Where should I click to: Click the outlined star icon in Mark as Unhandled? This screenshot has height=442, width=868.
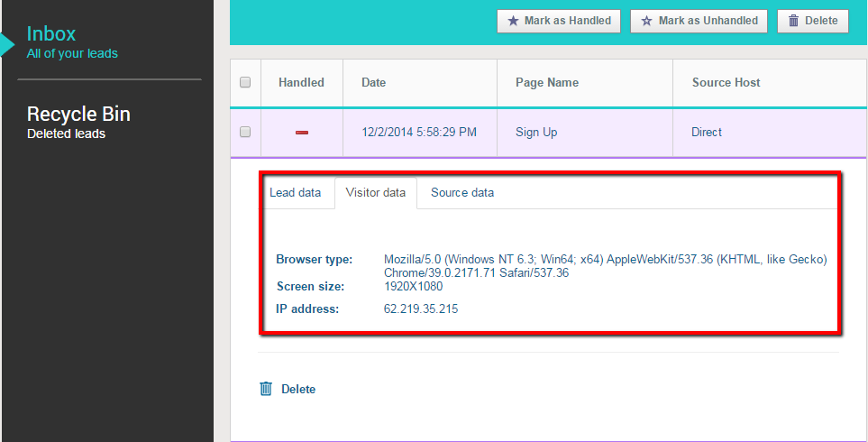coord(646,21)
